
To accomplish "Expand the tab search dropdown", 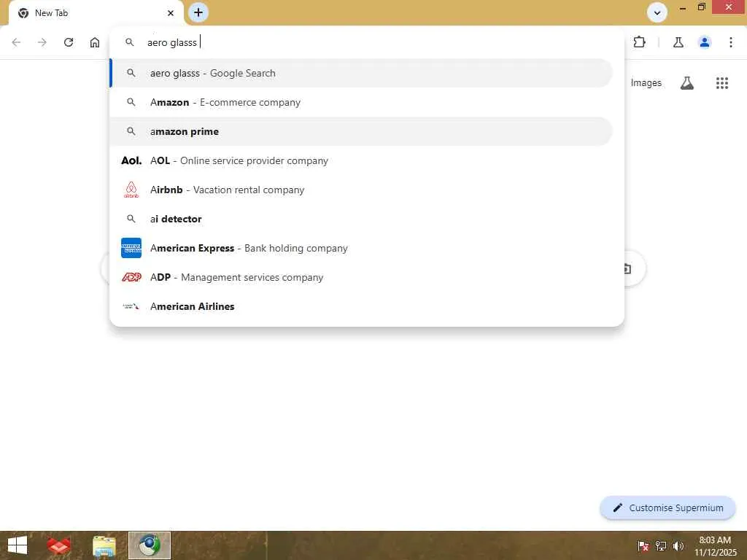I will click(x=657, y=12).
